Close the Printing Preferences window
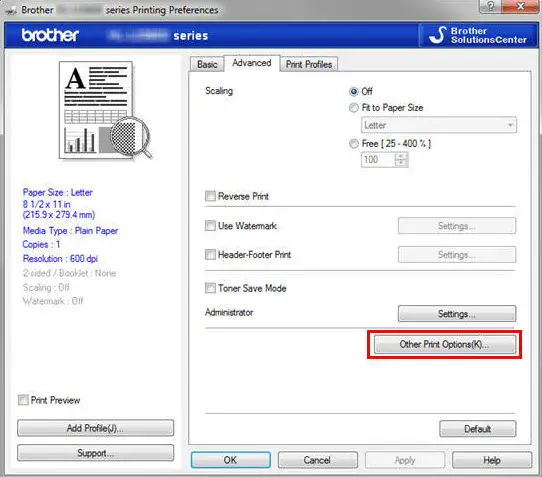This screenshot has width=542, height=477. tap(520, 6)
